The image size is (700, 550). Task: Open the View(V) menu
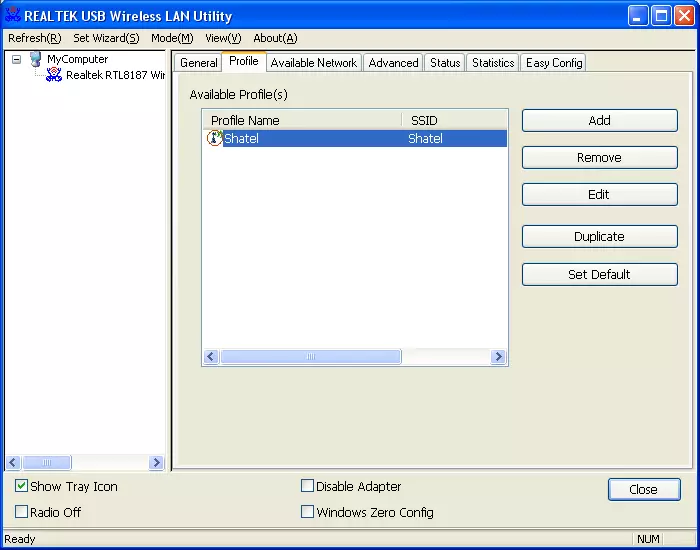tap(223, 38)
